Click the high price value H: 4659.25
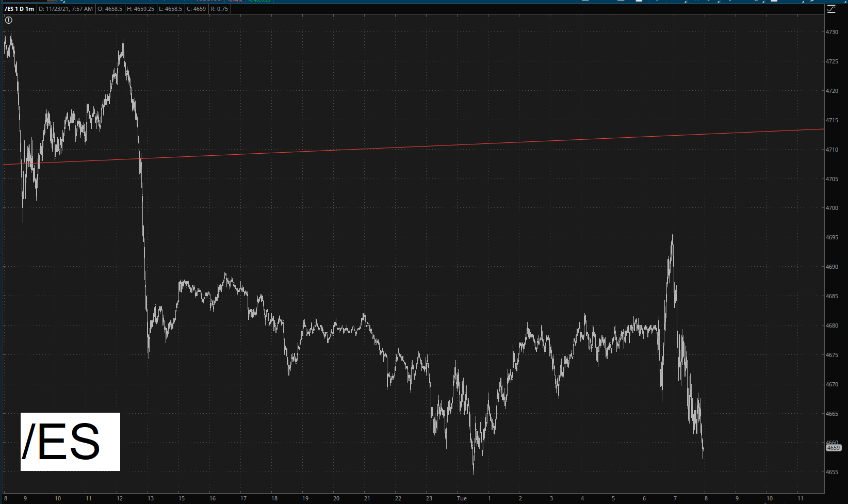This screenshot has height=504, width=848. click(x=140, y=9)
